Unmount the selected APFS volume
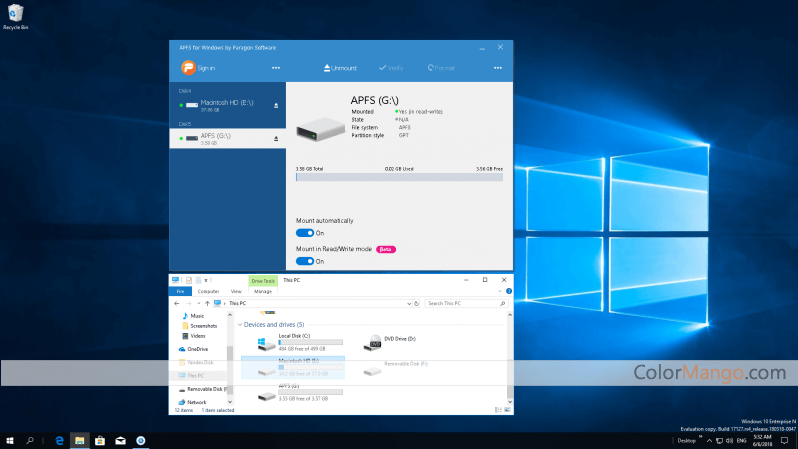Image resolution: width=798 pixels, height=449 pixels. 339,68
